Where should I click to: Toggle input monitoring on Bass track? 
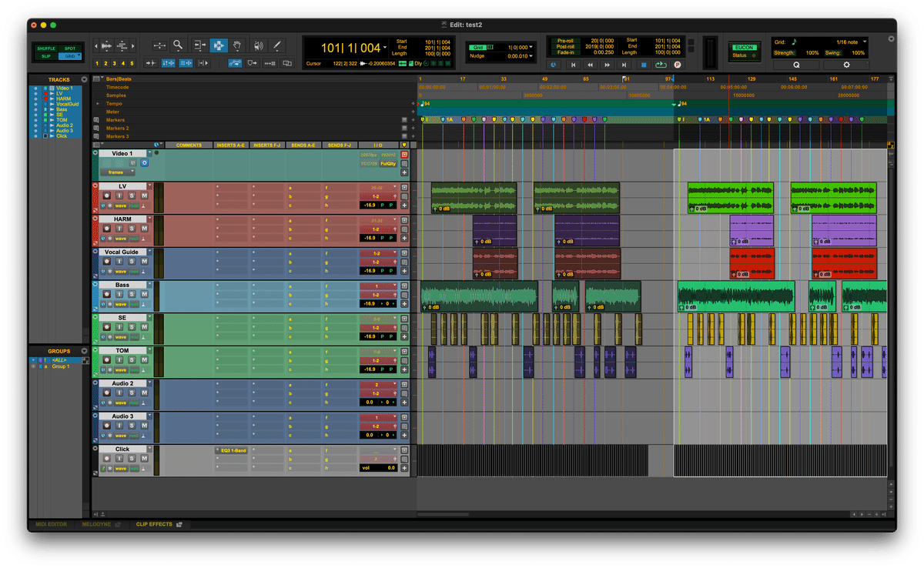(x=119, y=295)
